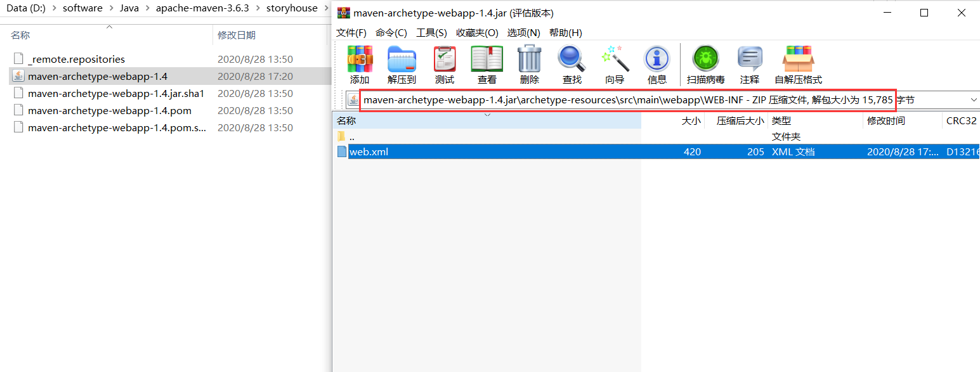Sort by Modified time (修改时间) column
This screenshot has height=372, width=980.
903,120
